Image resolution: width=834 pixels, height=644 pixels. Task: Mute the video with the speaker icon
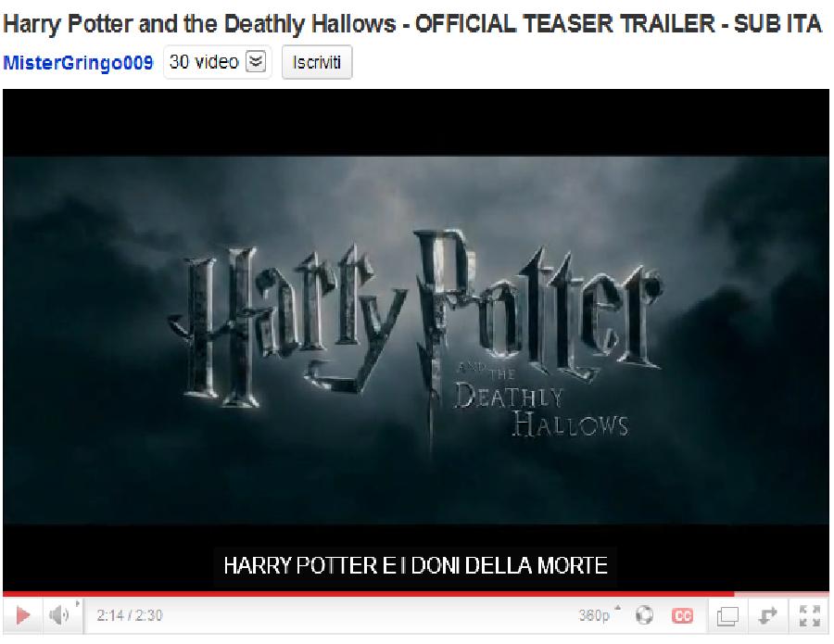[58, 615]
